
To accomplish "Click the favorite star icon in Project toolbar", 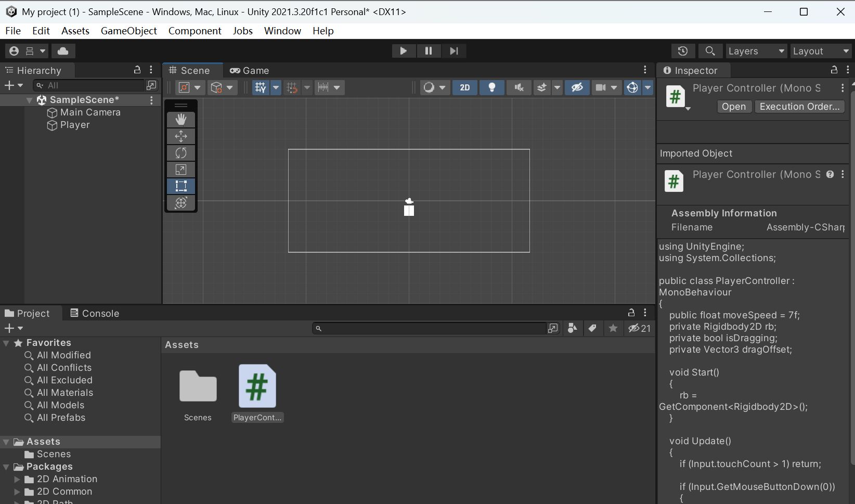I will coord(613,328).
